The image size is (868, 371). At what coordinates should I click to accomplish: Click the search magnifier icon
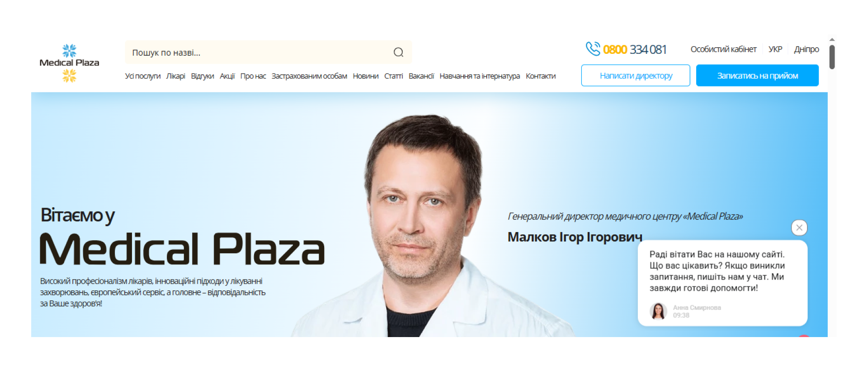point(398,52)
